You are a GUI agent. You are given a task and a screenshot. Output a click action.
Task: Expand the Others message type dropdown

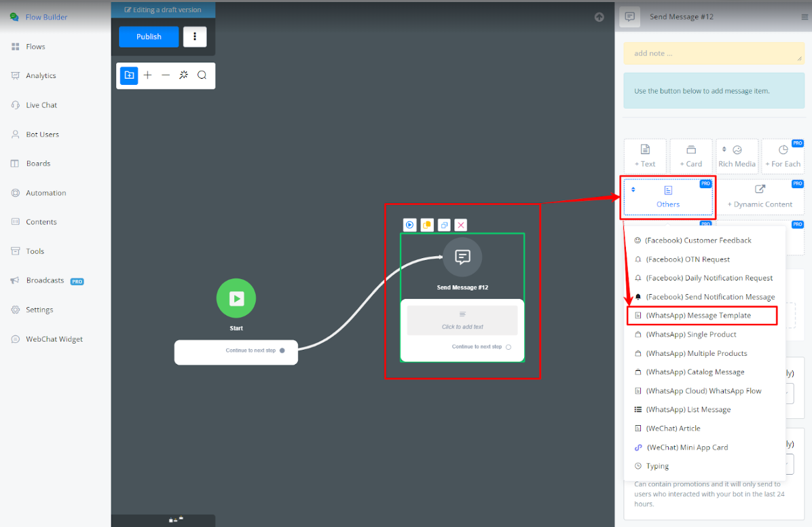[668, 197]
